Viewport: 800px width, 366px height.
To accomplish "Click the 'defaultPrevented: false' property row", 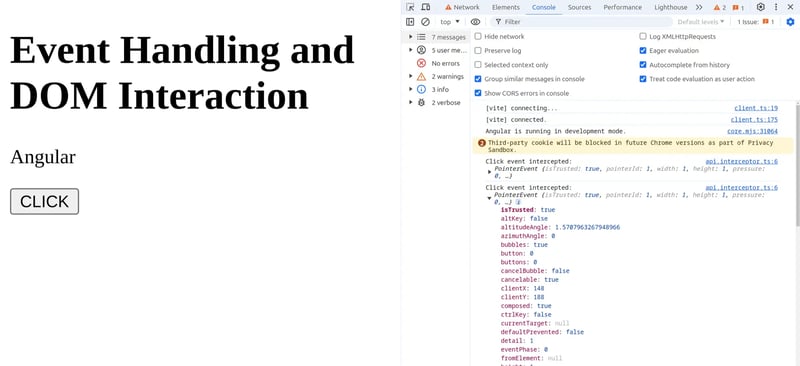I will (x=542, y=332).
